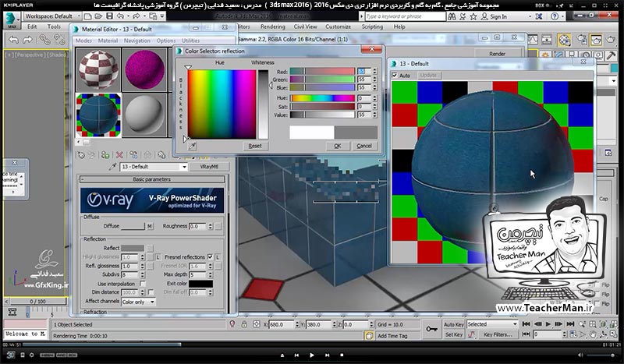The image size is (624, 364).
Task: Open the Scripting menu
Action: pyautogui.click(x=372, y=27)
